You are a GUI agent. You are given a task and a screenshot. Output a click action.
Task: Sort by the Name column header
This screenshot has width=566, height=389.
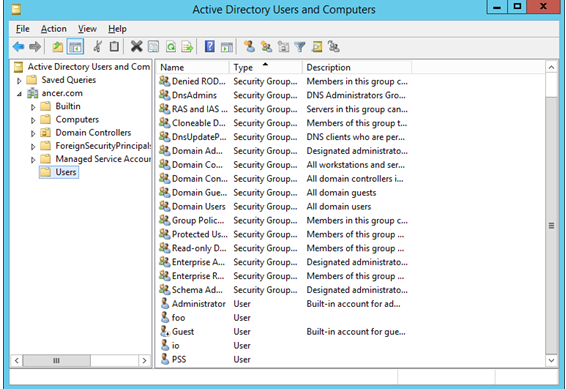(x=193, y=67)
